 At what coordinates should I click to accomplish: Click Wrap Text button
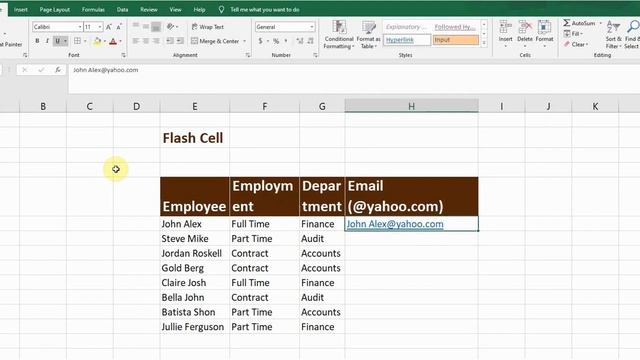point(208,27)
